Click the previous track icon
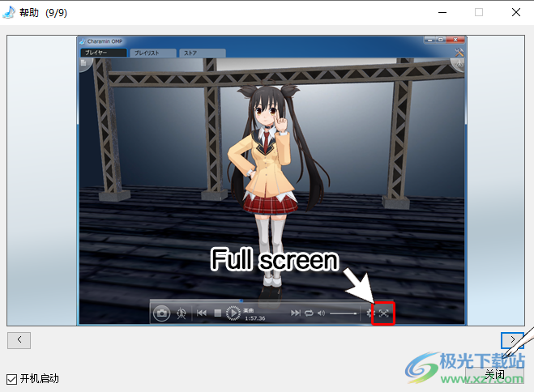Viewport: 534px width, 392px height. [x=202, y=313]
